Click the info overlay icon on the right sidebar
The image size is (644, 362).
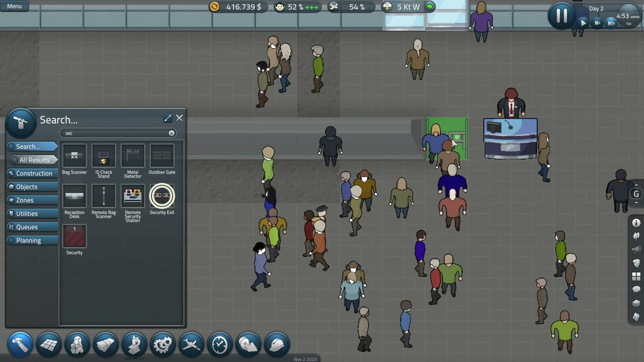pos(636,223)
